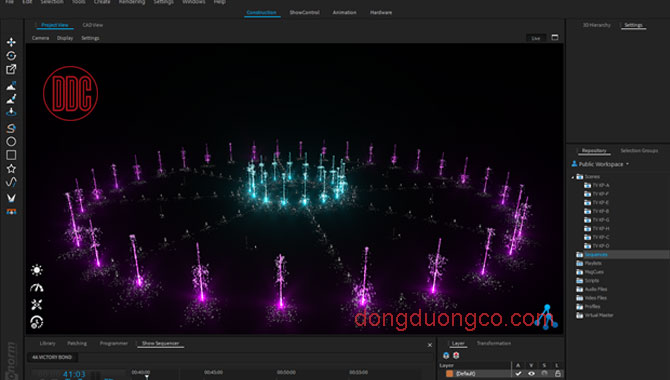Select the water surface tool icon
Viewport: 670px width, 380px height.
click(x=11, y=112)
